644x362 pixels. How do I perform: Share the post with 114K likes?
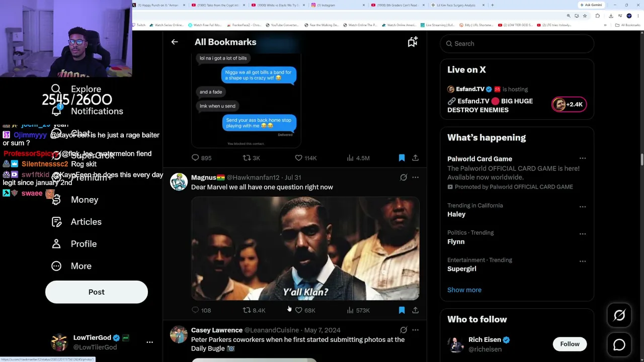pyautogui.click(x=415, y=158)
